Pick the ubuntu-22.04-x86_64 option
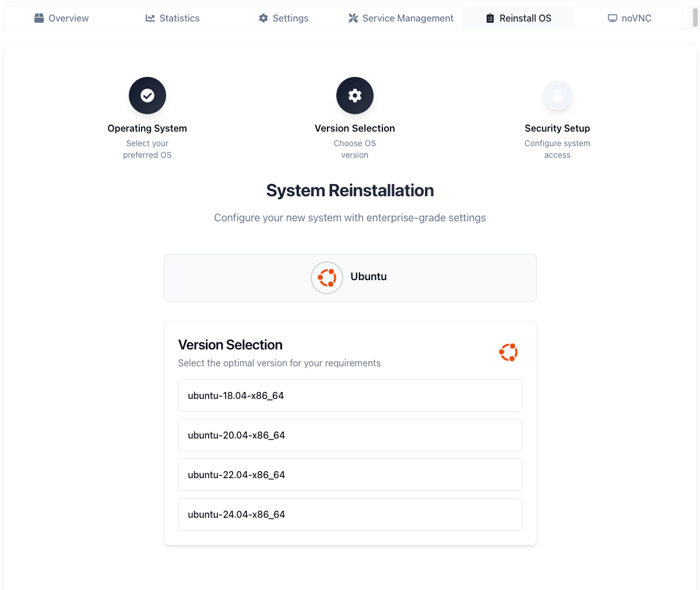700x590 pixels. (x=350, y=475)
